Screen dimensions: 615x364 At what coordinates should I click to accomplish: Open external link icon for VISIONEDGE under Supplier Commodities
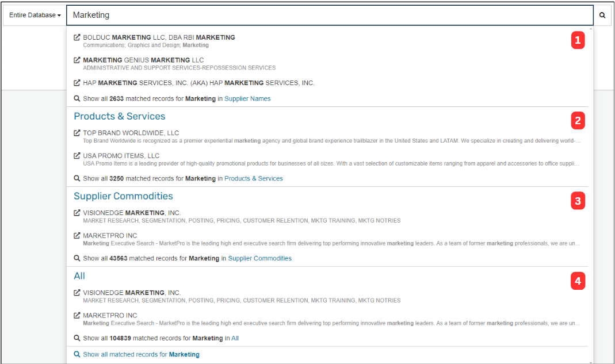pyautogui.click(x=77, y=213)
